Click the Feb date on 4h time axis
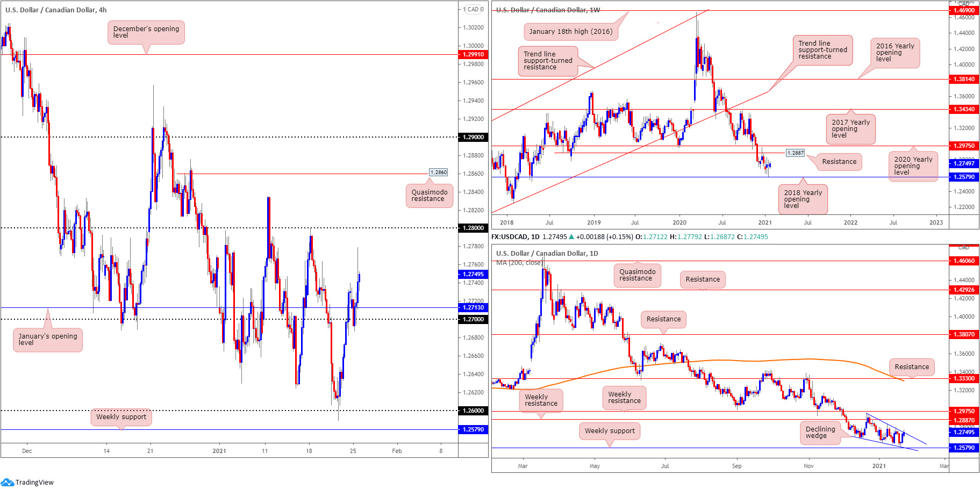 397,451
